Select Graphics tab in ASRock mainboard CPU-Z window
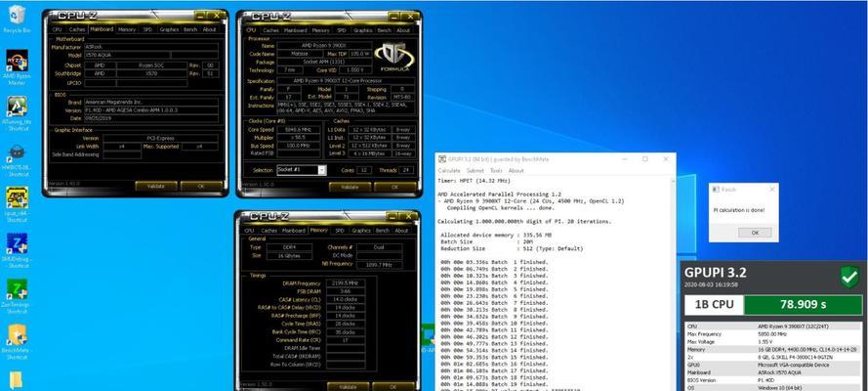 pos(169,29)
